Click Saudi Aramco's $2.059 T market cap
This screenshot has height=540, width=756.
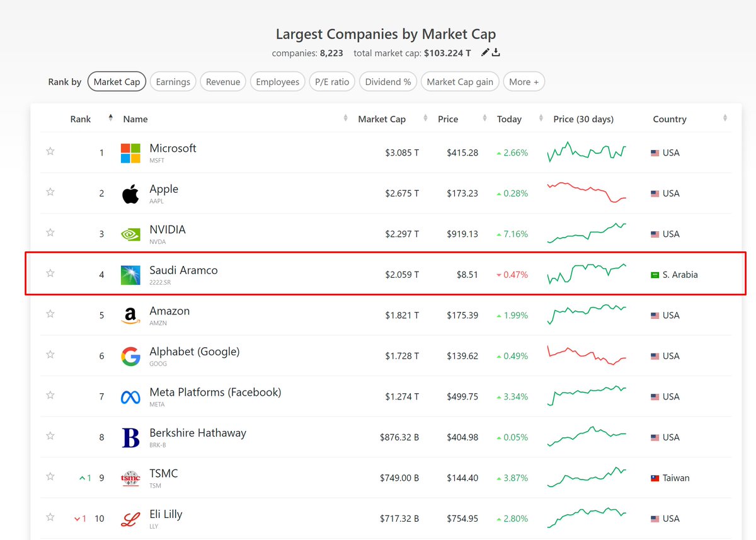402,275
